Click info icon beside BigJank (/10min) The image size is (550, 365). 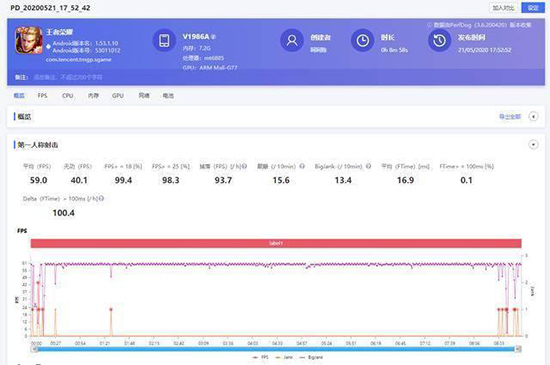[368, 166]
